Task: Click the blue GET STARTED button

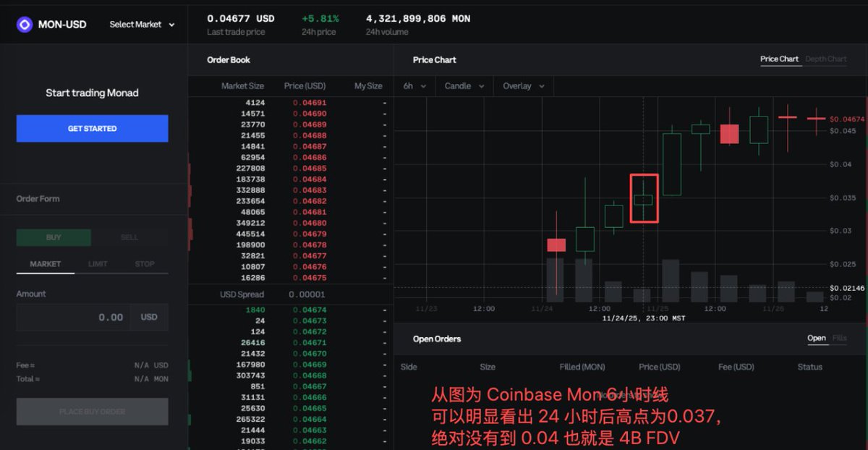Action: pyautogui.click(x=93, y=129)
